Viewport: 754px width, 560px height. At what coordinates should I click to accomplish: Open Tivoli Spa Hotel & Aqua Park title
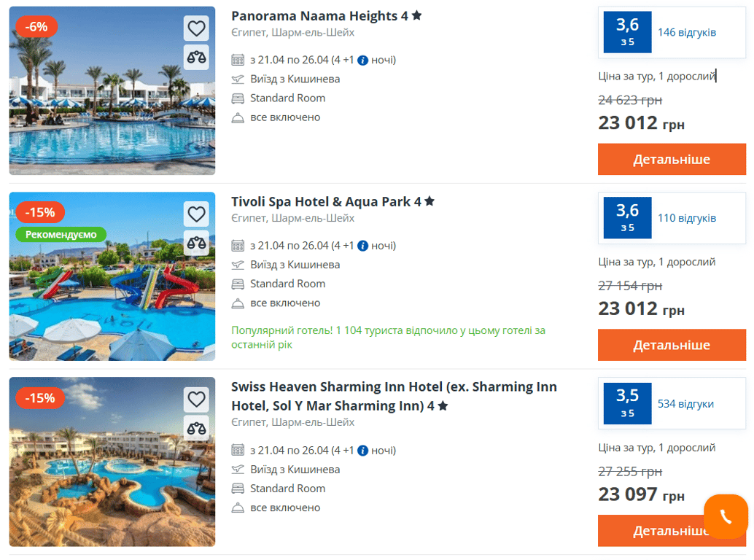[326, 201]
